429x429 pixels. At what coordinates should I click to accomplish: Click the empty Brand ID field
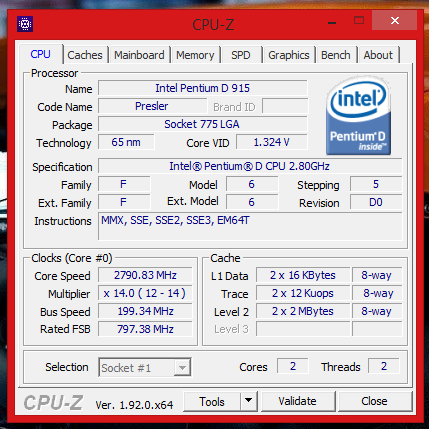[x=285, y=106]
